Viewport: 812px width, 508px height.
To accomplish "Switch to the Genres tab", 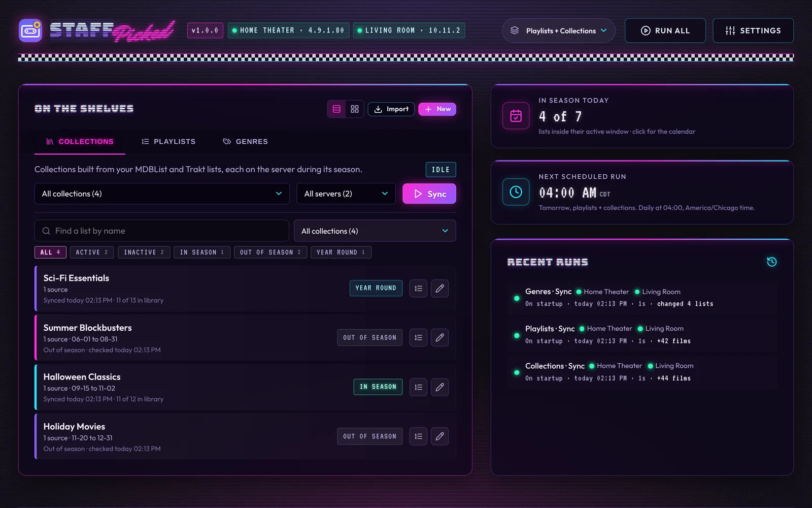I will pyautogui.click(x=246, y=142).
